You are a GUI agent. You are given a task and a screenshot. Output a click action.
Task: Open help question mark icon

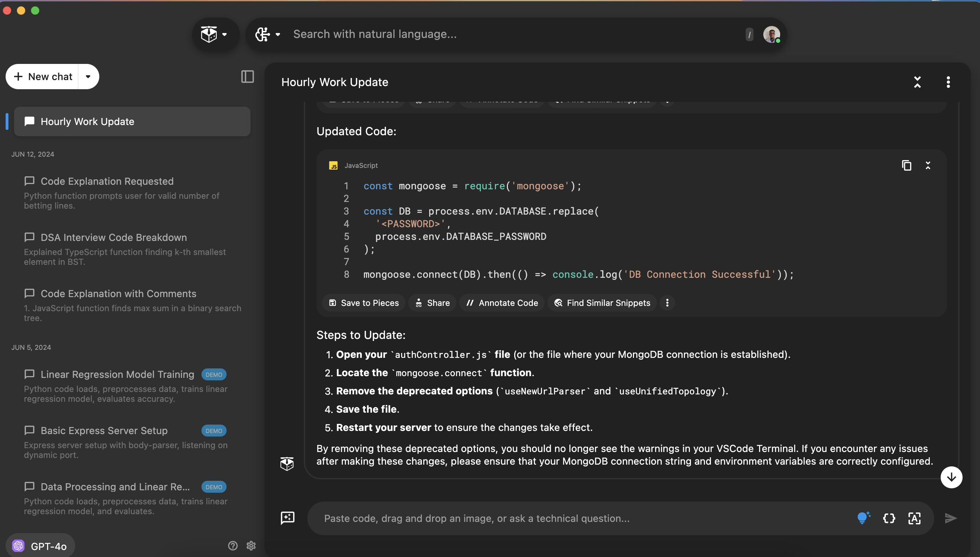tap(233, 545)
